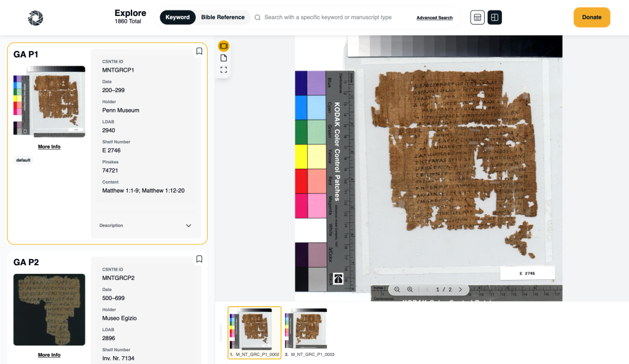Viewport: 629px width, 364px height.
Task: Go to next manuscript page
Action: tap(460, 289)
